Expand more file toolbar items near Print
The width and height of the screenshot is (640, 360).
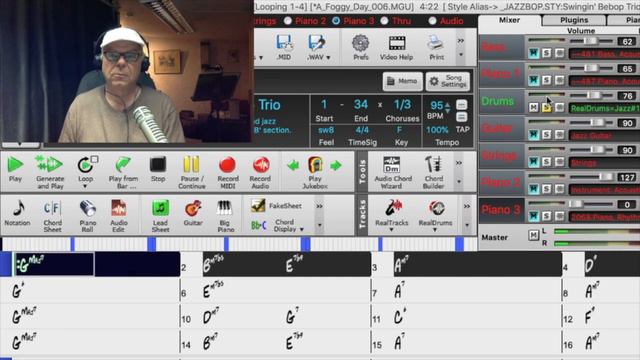click(461, 41)
